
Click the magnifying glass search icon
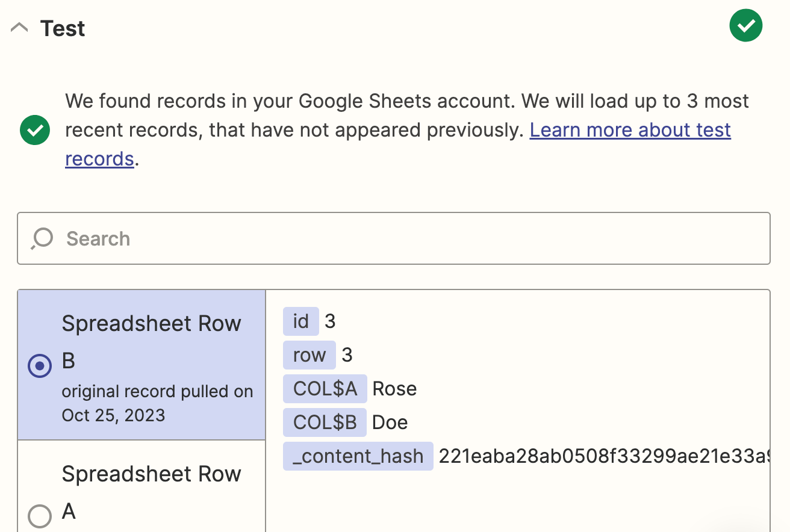tap(42, 238)
